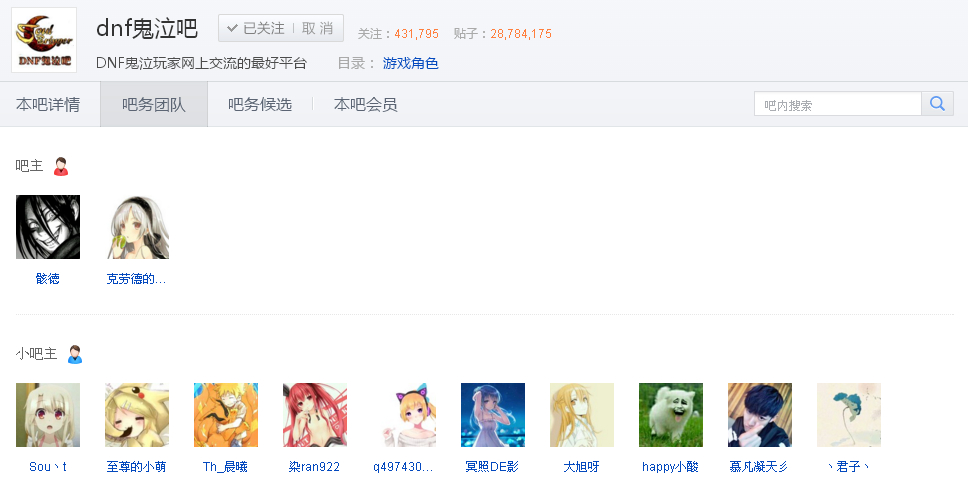968x499 pixels.
Task: Open the 大旭呀 username link
Action: coord(582,467)
